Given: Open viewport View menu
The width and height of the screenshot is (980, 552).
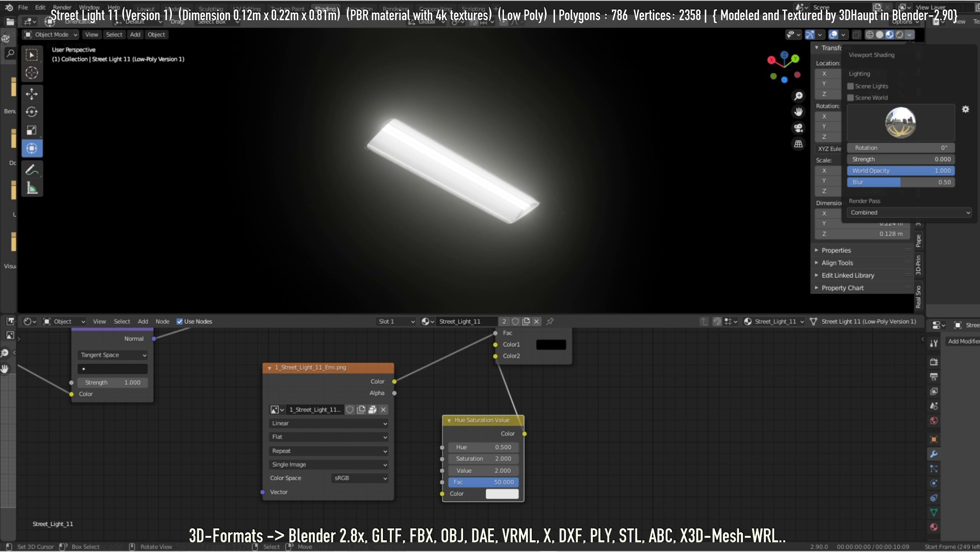Looking at the screenshot, I should click(91, 35).
